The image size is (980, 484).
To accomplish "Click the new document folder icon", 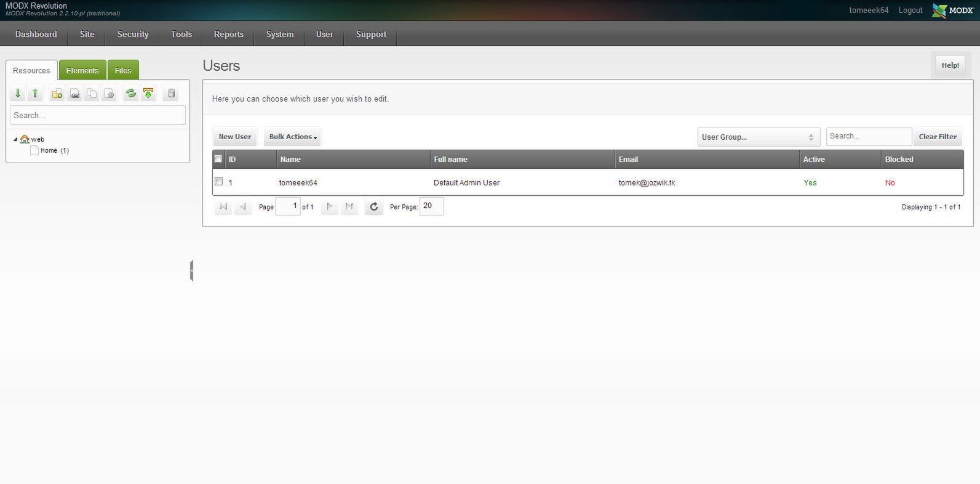I will (57, 94).
